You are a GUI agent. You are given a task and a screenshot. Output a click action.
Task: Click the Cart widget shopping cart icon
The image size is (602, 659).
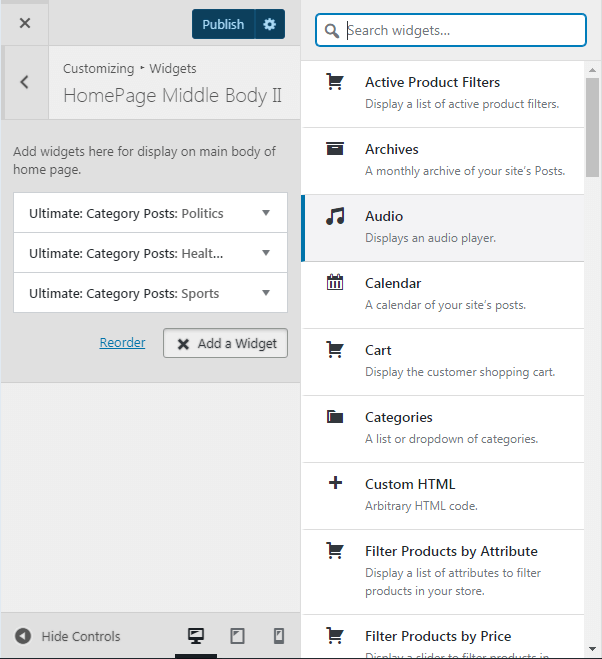(335, 350)
